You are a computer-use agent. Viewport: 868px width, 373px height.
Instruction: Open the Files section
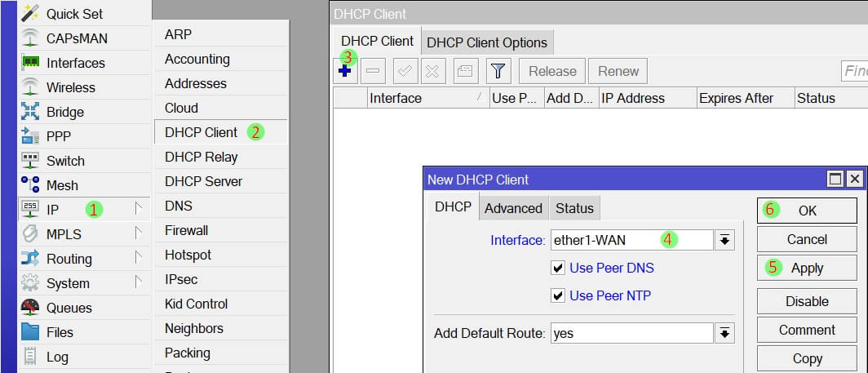coord(60,332)
